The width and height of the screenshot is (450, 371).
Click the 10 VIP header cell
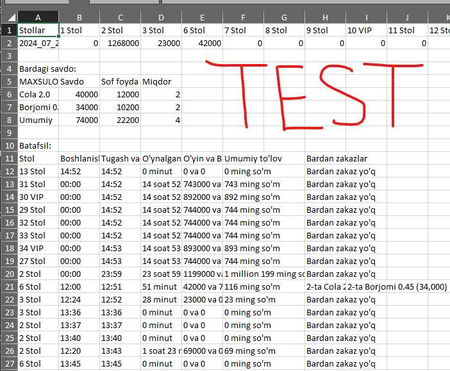[x=366, y=30]
